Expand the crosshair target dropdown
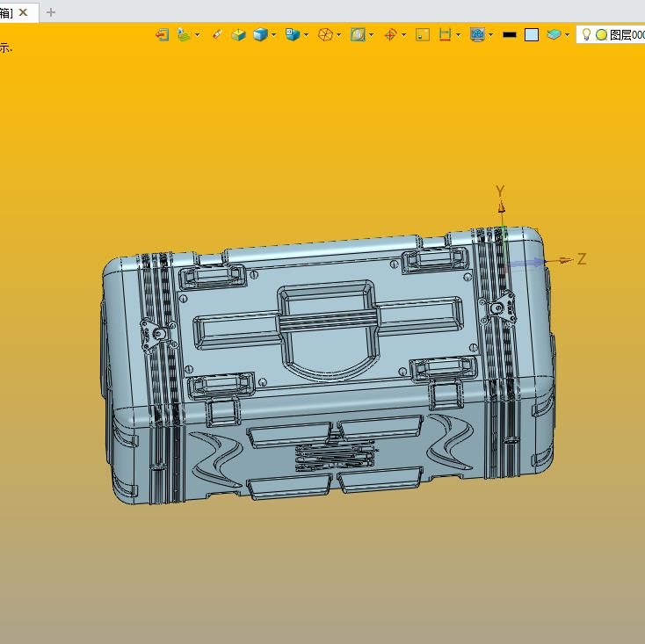 [403, 35]
